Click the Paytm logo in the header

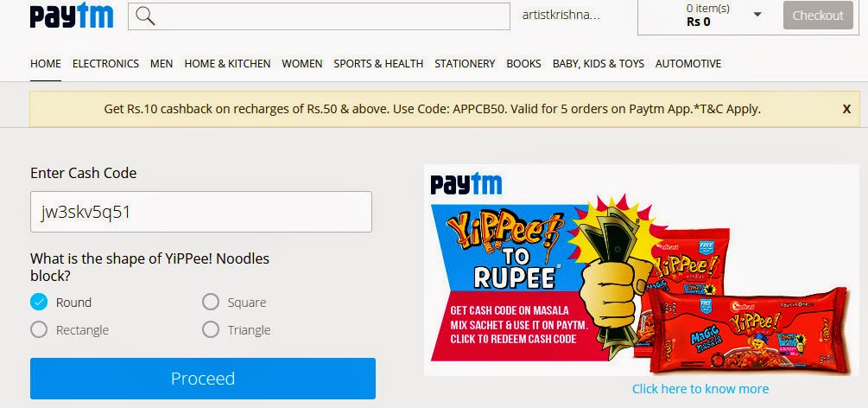pyautogui.click(x=72, y=16)
